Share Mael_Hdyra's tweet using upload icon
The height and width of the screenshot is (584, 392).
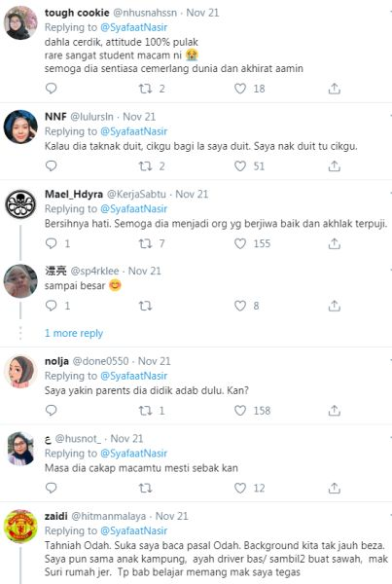tap(335, 243)
